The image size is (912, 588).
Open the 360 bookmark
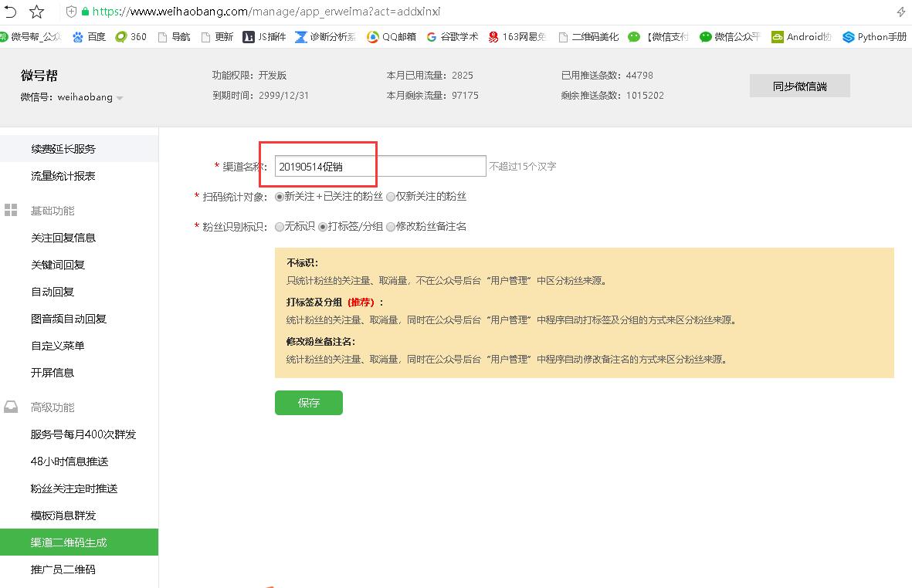pos(131,36)
